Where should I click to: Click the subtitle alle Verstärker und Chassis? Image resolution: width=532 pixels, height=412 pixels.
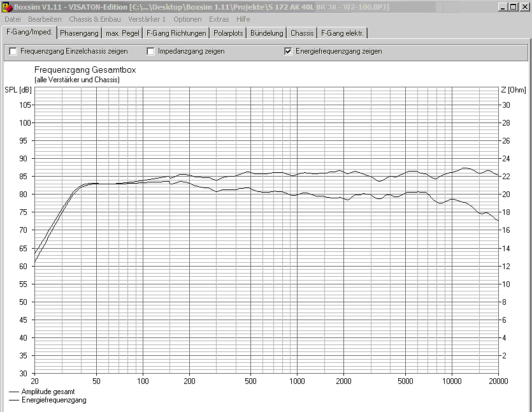77,80
